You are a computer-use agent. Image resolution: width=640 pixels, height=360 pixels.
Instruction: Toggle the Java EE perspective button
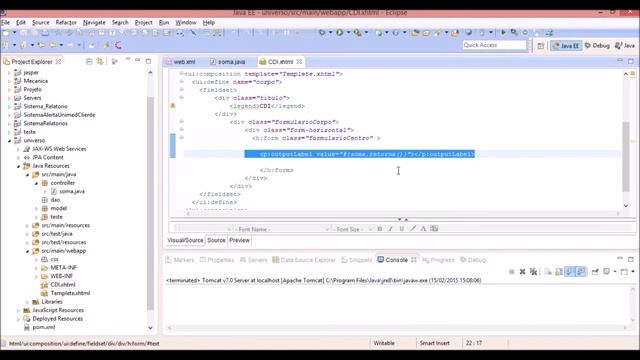pos(566,46)
